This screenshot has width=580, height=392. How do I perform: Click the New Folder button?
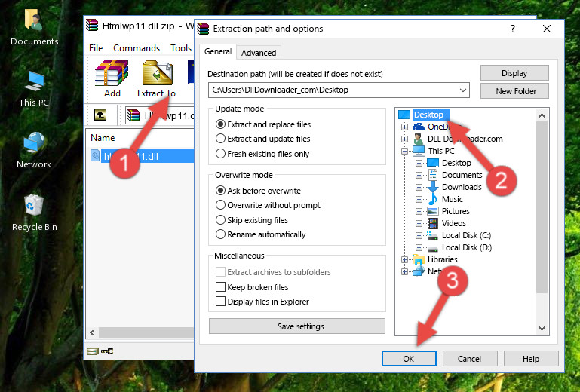(x=514, y=91)
